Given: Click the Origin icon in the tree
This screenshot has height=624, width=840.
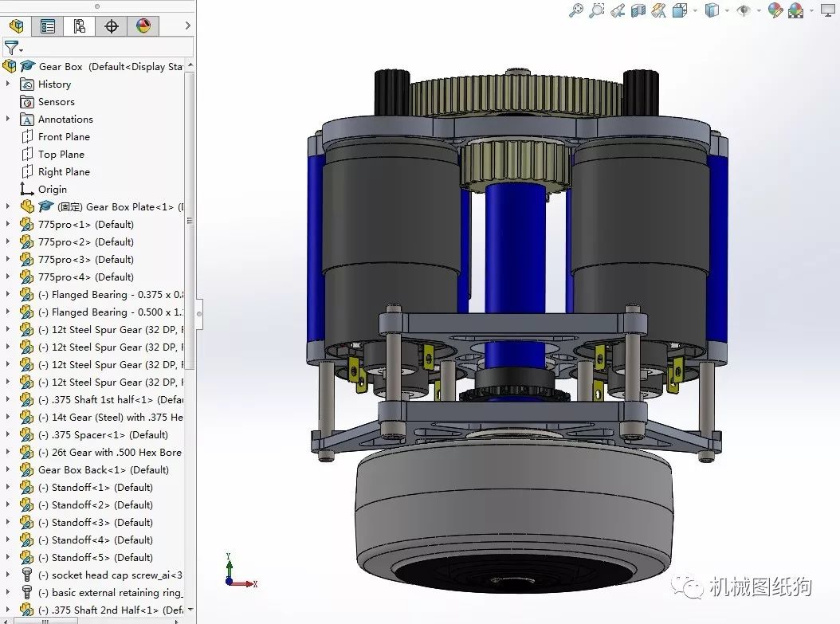Looking at the screenshot, I should (27, 189).
